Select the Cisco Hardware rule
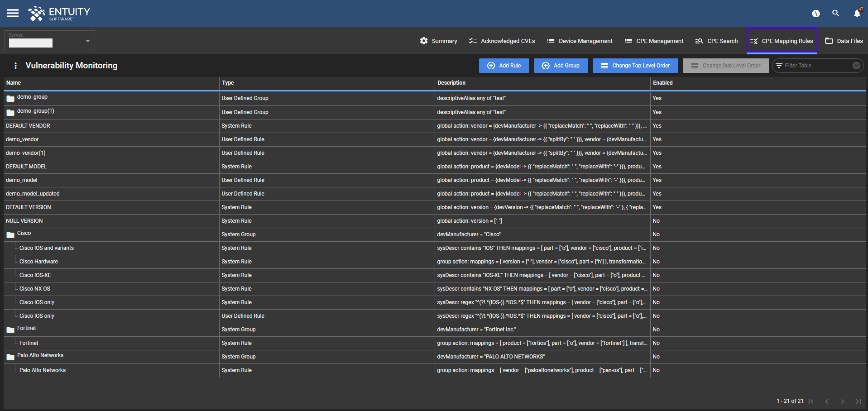The image size is (868, 411). tap(38, 262)
